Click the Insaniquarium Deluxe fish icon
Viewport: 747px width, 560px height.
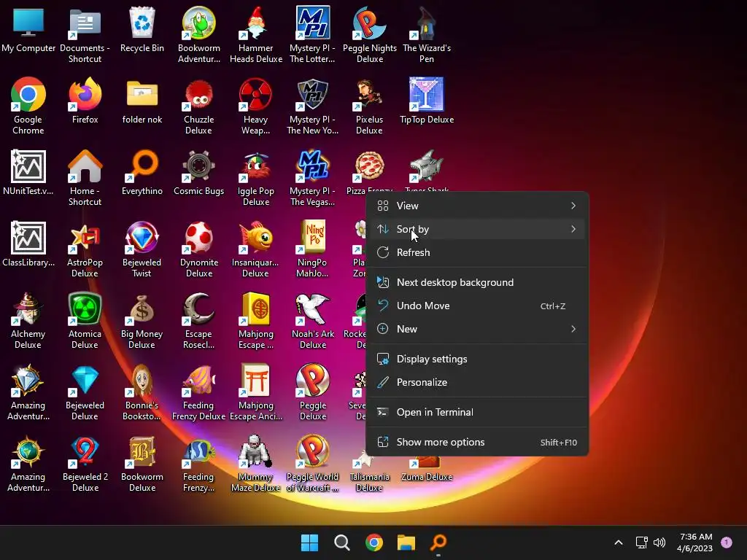click(256, 249)
